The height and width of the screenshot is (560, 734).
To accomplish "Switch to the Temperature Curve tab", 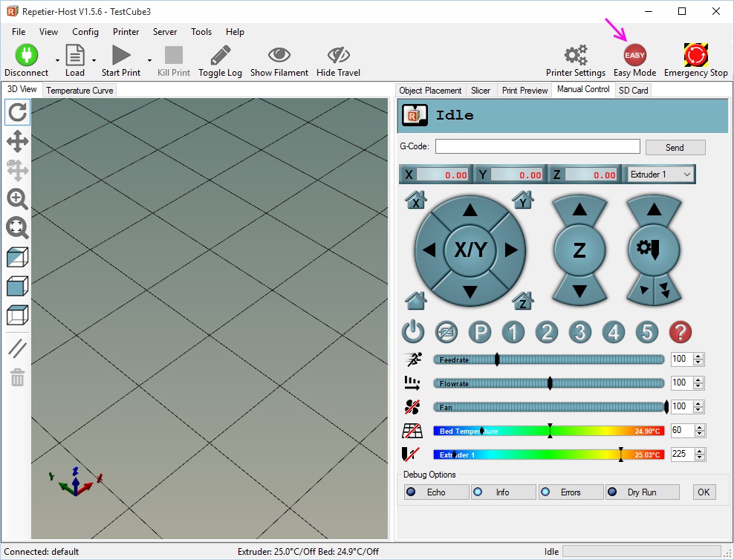I will (79, 91).
